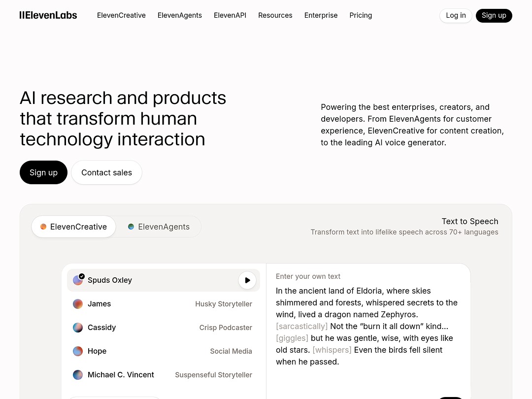Click the Michael C. Vincent avatar
The height and width of the screenshot is (399, 532).
(78, 375)
